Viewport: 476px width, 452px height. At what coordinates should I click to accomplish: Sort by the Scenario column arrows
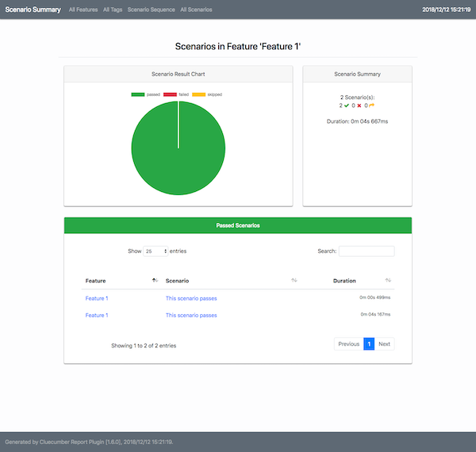point(294,280)
